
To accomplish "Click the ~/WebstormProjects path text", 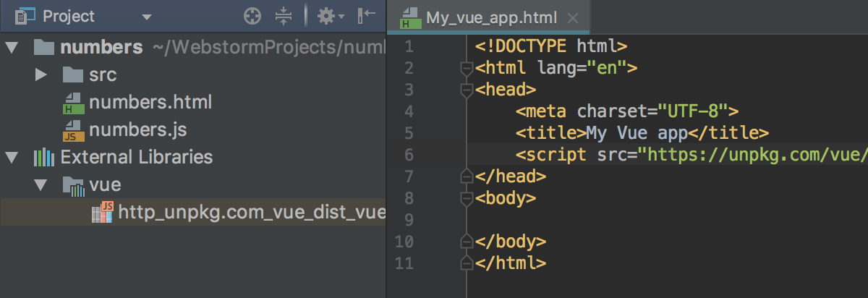I will pos(268,48).
